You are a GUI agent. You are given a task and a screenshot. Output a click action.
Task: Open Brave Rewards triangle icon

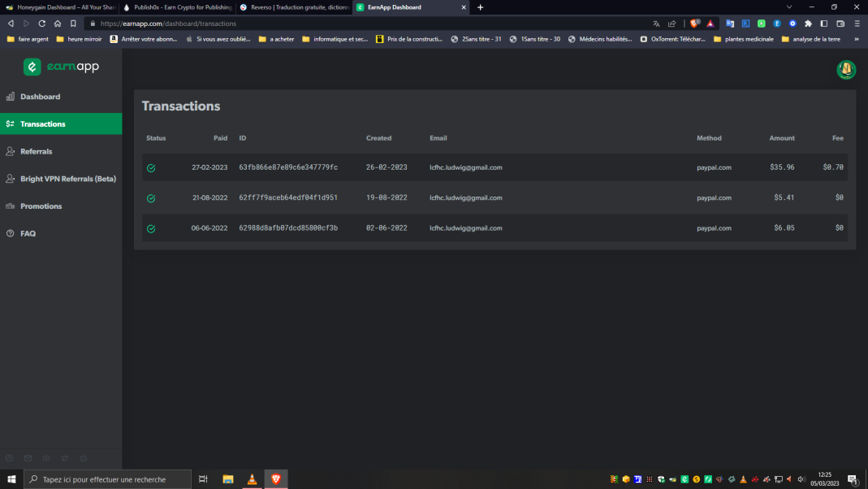(710, 24)
